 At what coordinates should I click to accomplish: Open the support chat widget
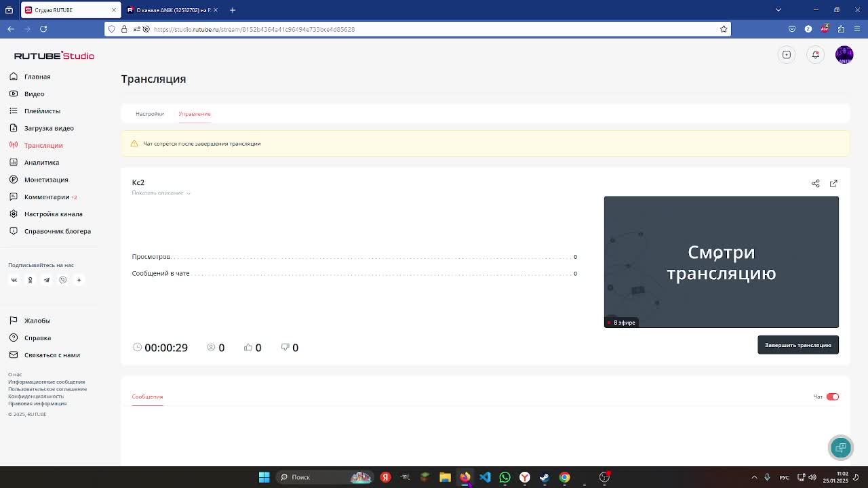tap(841, 447)
